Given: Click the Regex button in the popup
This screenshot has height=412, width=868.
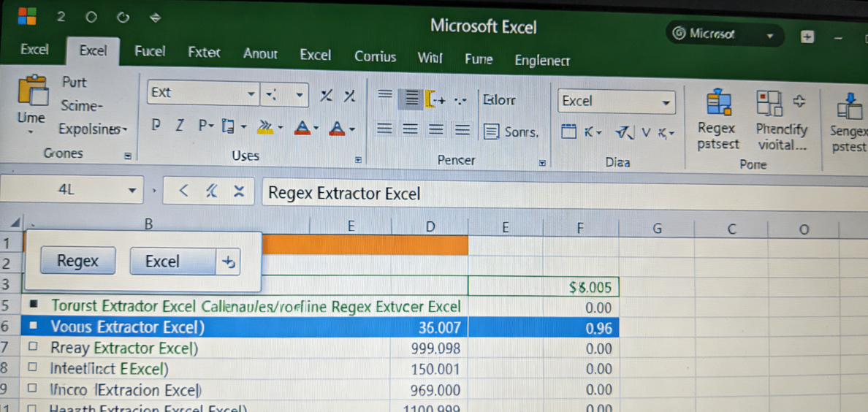Looking at the screenshot, I should [78, 261].
